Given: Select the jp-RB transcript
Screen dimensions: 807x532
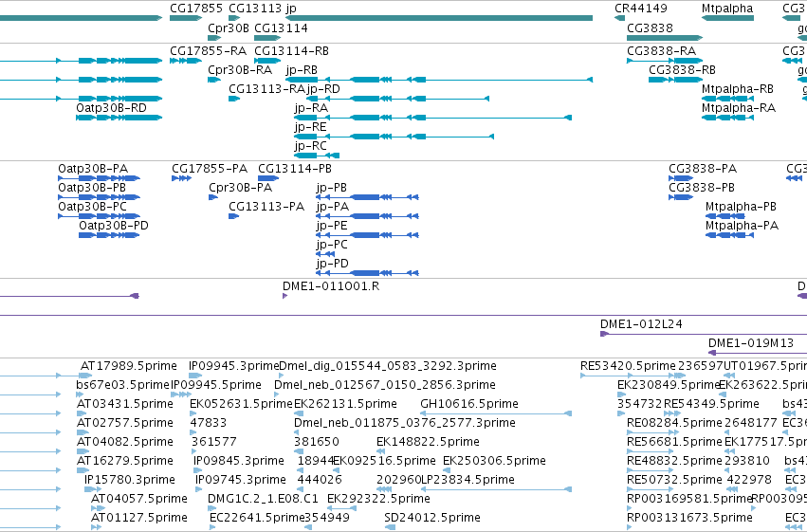Looking at the screenshot, I should (x=439, y=80).
